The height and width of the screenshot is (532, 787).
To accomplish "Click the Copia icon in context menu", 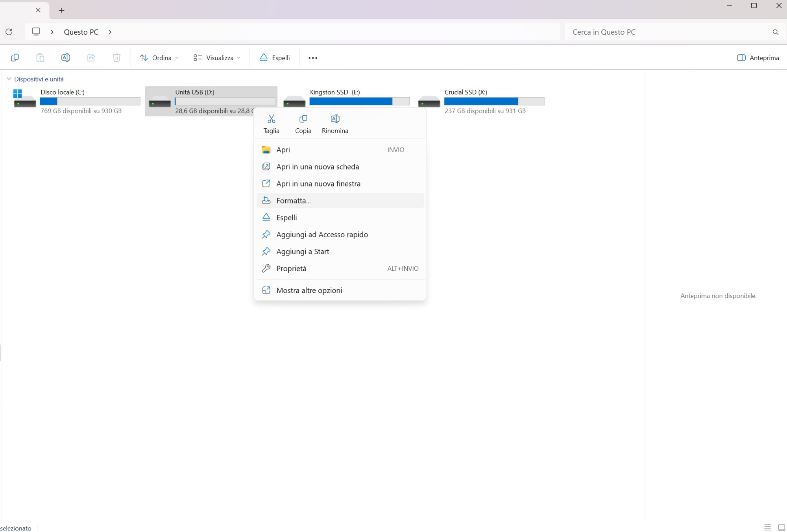I will [x=303, y=119].
